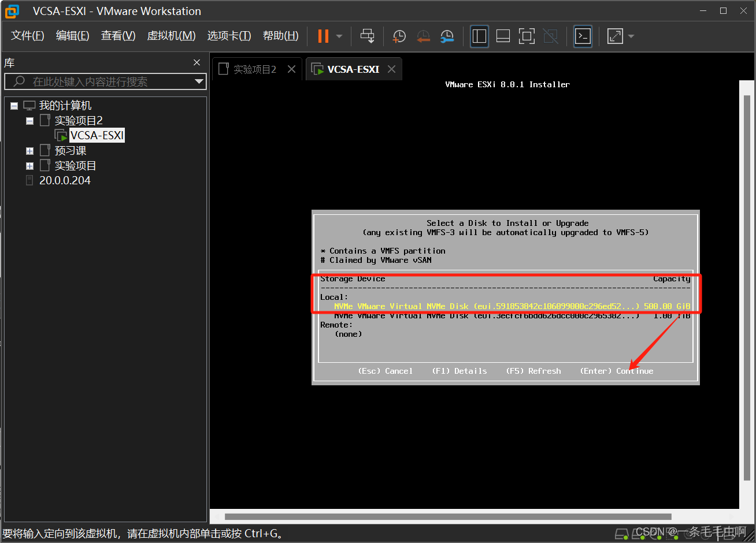
Task: Click the VM console horizontal scrollbar
Action: [x=448, y=516]
